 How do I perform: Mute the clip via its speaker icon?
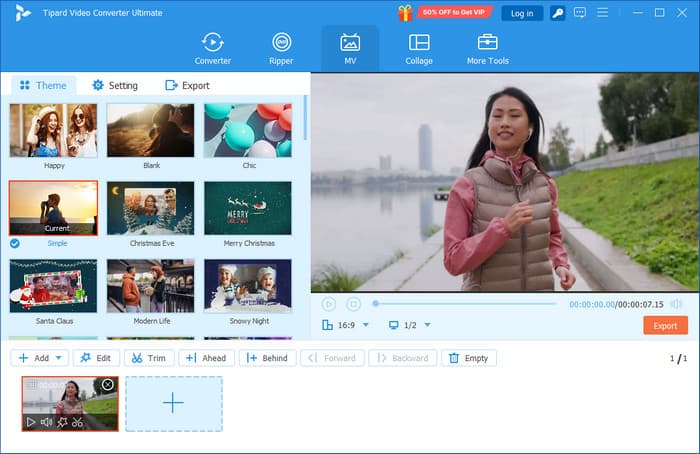46,422
